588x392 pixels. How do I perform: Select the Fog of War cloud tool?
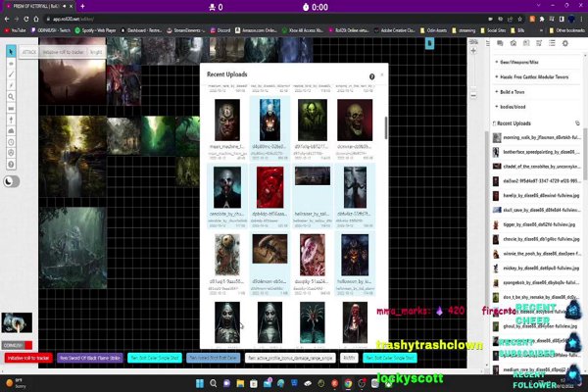click(x=11, y=131)
